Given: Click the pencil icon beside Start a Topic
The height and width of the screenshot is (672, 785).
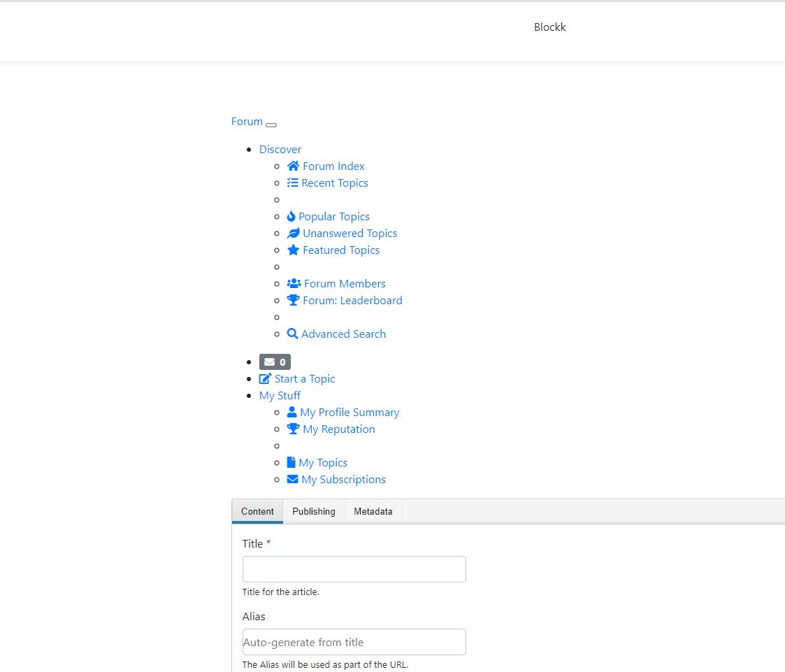Looking at the screenshot, I should point(265,379).
